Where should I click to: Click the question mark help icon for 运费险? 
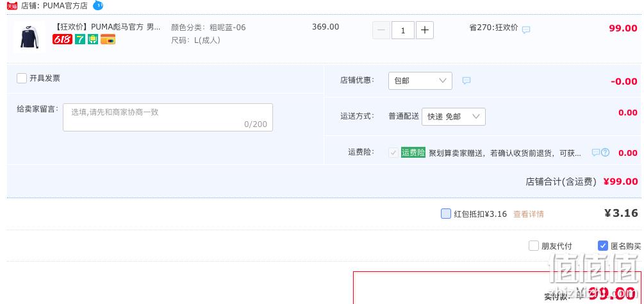pyautogui.click(x=606, y=153)
